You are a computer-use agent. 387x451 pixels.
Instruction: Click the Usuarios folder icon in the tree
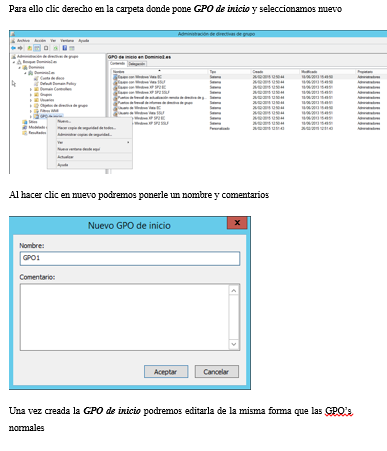(36, 100)
